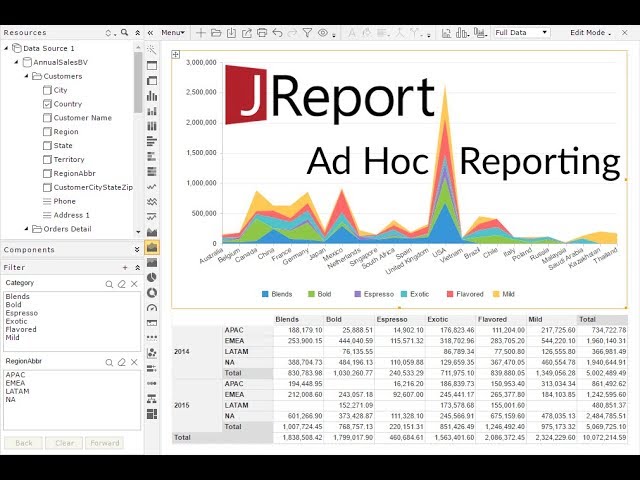The width and height of the screenshot is (640, 480).
Task: Select the line chart type icon
Action: [151, 187]
